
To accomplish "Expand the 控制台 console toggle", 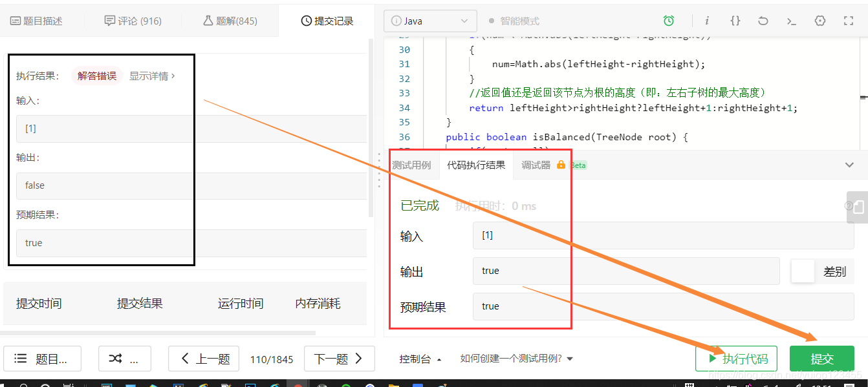I will [421, 359].
